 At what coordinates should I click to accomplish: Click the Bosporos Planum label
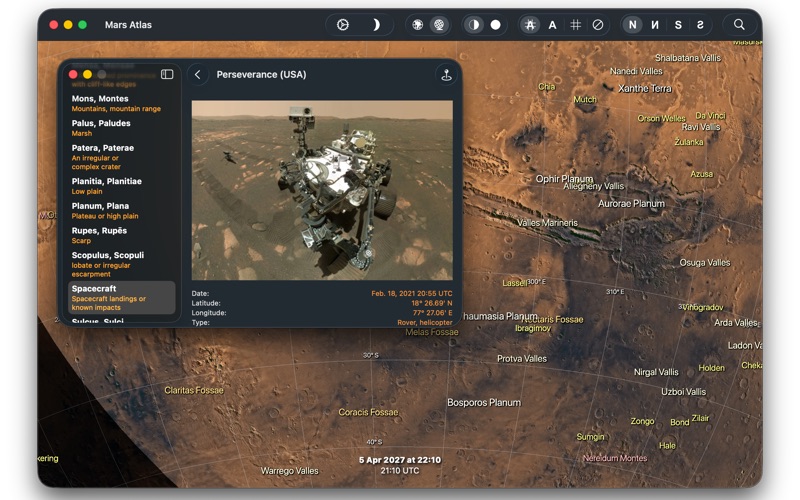coord(484,402)
